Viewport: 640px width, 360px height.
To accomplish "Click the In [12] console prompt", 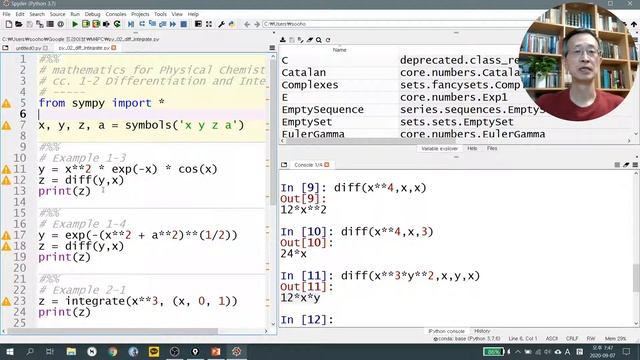I will 307,320.
